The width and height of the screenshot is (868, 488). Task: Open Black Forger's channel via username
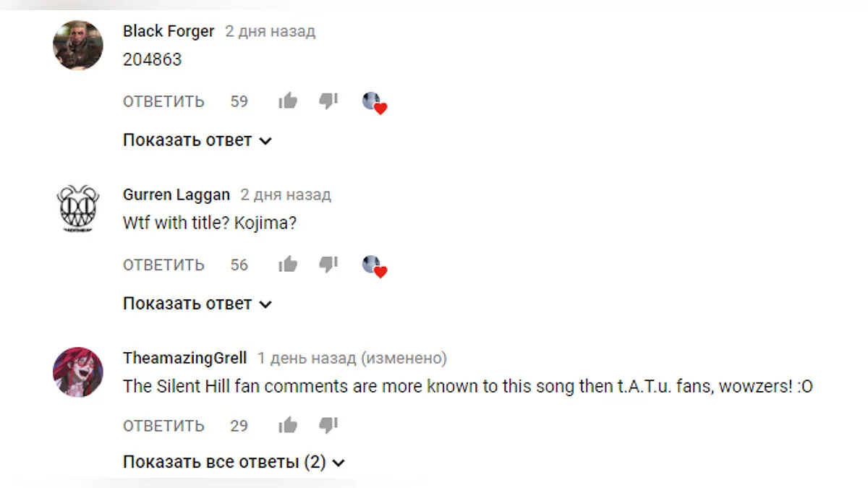pyautogui.click(x=169, y=31)
